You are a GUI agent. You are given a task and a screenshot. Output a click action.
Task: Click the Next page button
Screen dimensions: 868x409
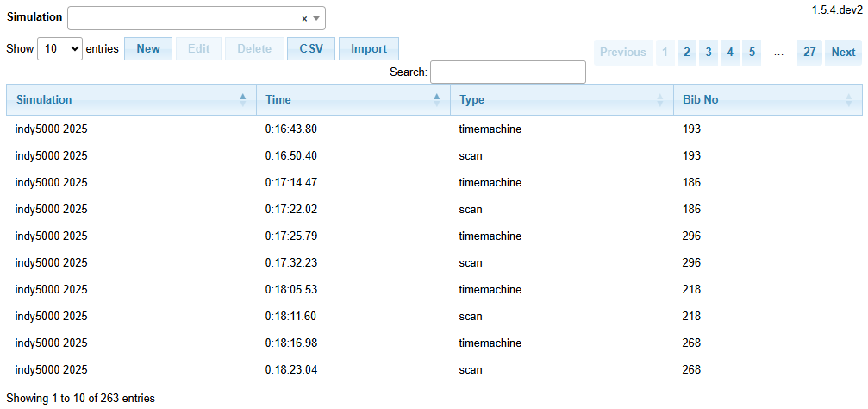point(843,53)
